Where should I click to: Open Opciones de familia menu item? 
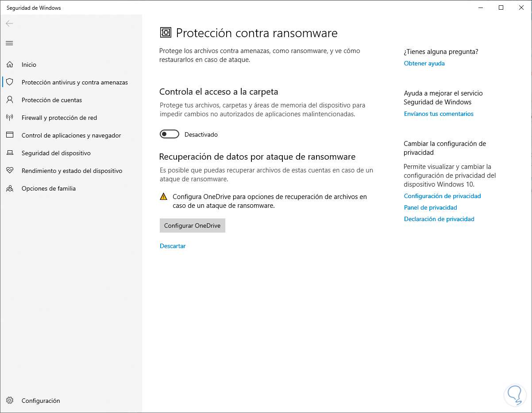[x=49, y=188]
